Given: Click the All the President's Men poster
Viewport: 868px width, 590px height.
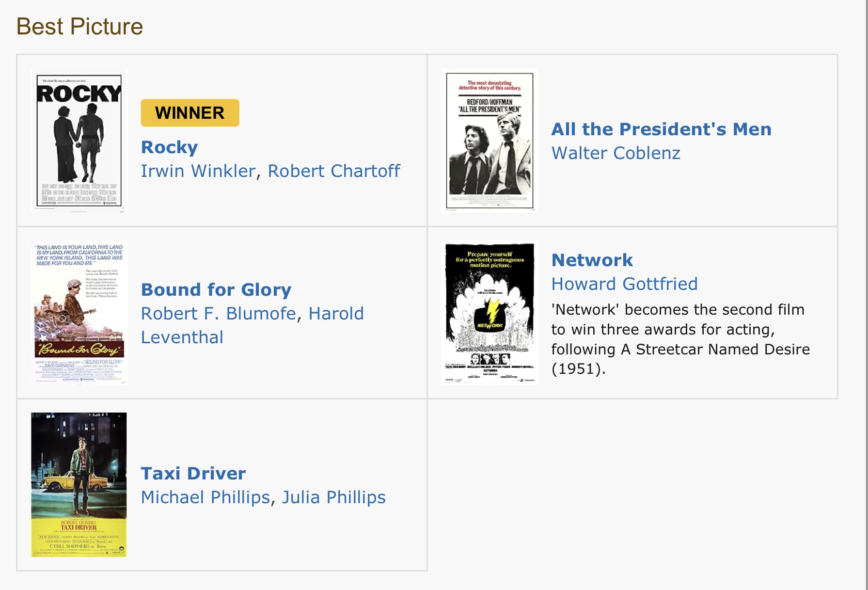Looking at the screenshot, I should (x=489, y=140).
